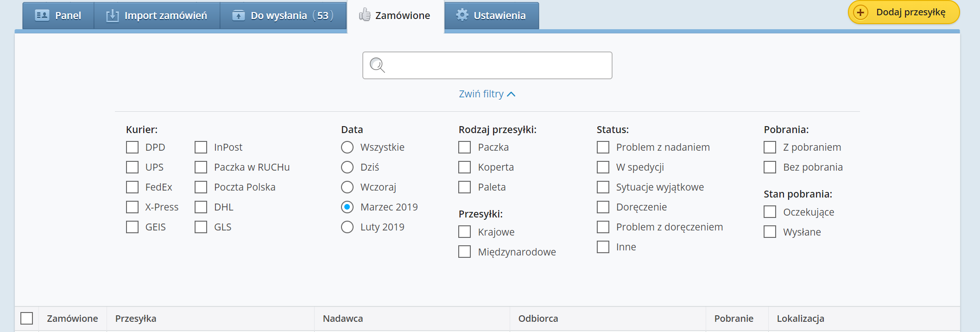Click the magnifying glass search icon
Screen dimensions: 980x332
click(x=377, y=65)
